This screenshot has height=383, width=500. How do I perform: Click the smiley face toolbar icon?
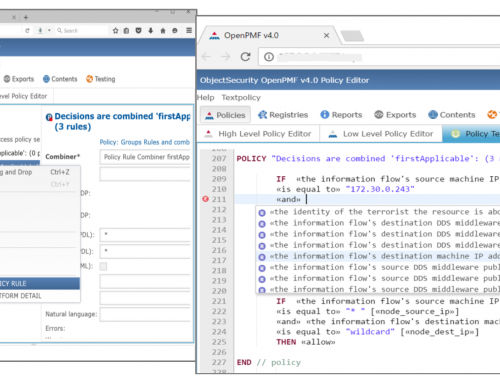[x=175, y=31]
